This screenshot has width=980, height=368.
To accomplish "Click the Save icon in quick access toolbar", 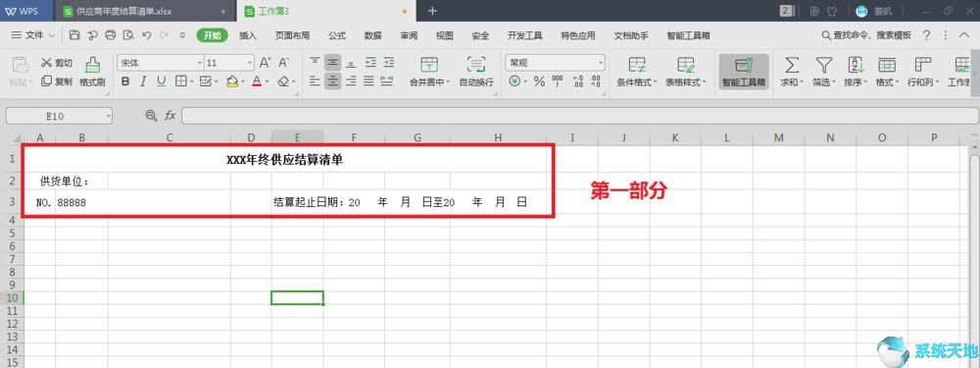I will (74, 35).
